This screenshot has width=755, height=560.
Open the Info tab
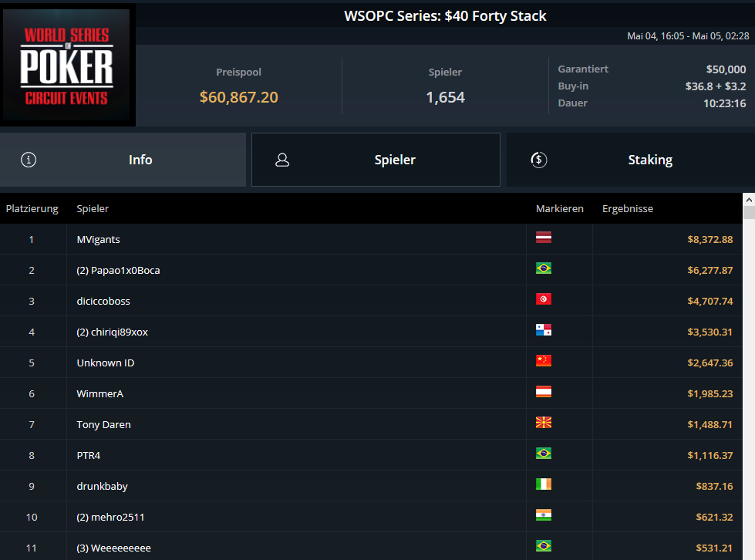pyautogui.click(x=123, y=160)
